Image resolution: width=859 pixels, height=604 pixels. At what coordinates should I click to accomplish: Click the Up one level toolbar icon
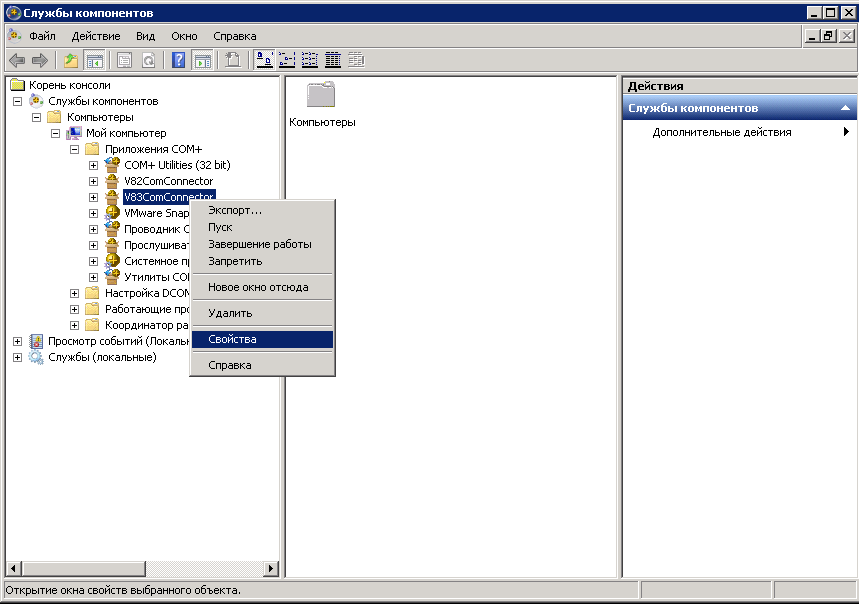click(x=71, y=60)
